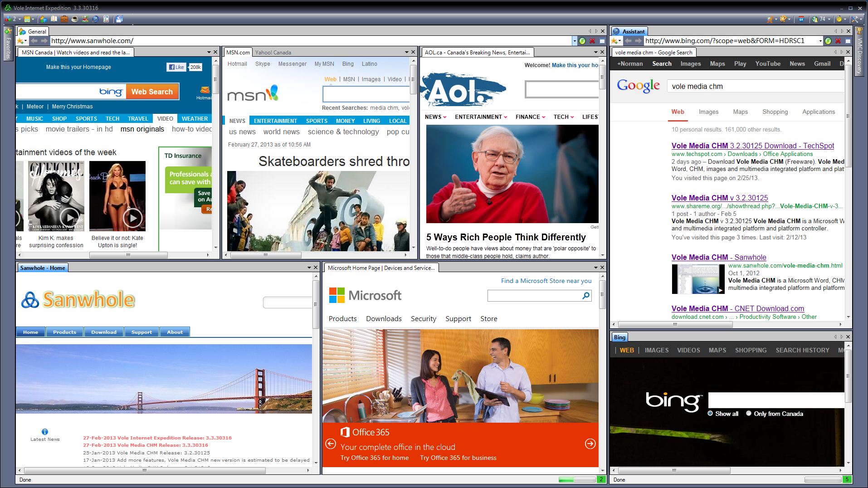The height and width of the screenshot is (488, 868).
Task: Click Bing Web Search orange button
Action: [152, 92]
